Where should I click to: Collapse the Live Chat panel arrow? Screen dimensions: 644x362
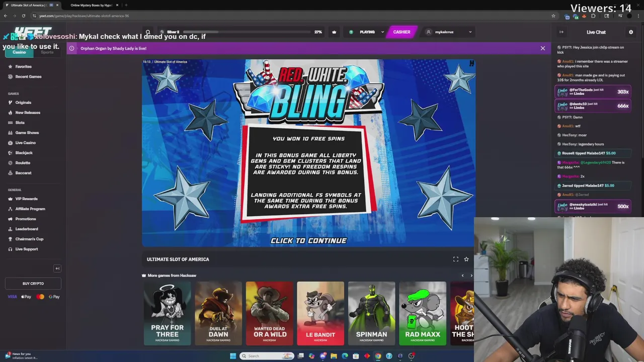click(x=561, y=32)
